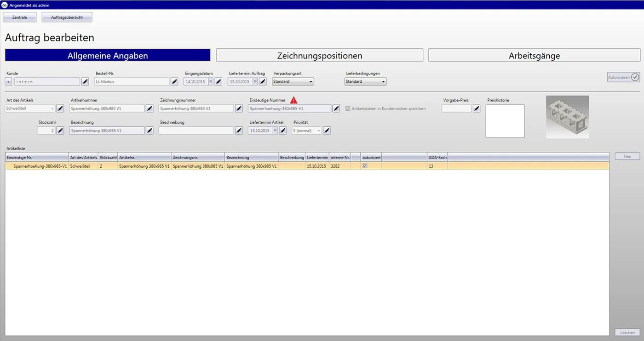This screenshot has height=341, width=644.
Task: Edit Art des Artikels with pencil icon
Action: (x=60, y=108)
